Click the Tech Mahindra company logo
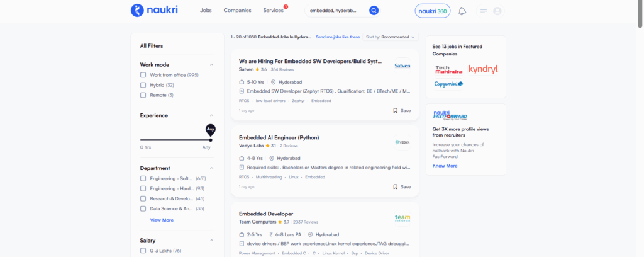The image size is (644, 257). click(447, 69)
